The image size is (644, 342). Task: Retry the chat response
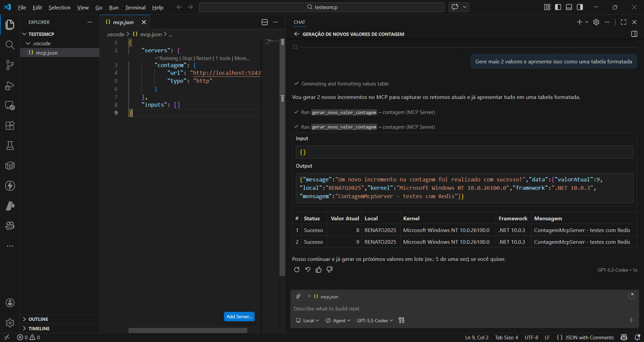click(x=297, y=270)
